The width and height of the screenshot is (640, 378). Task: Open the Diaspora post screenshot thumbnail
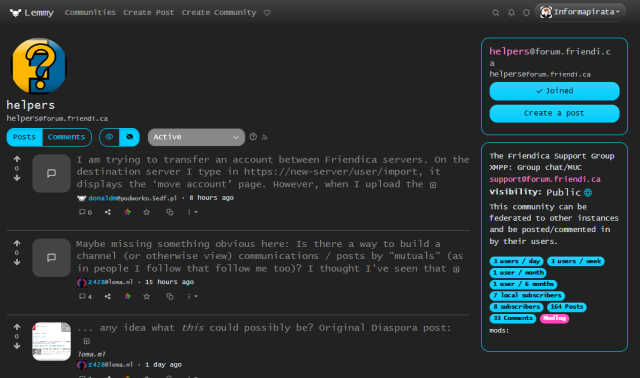[51, 342]
